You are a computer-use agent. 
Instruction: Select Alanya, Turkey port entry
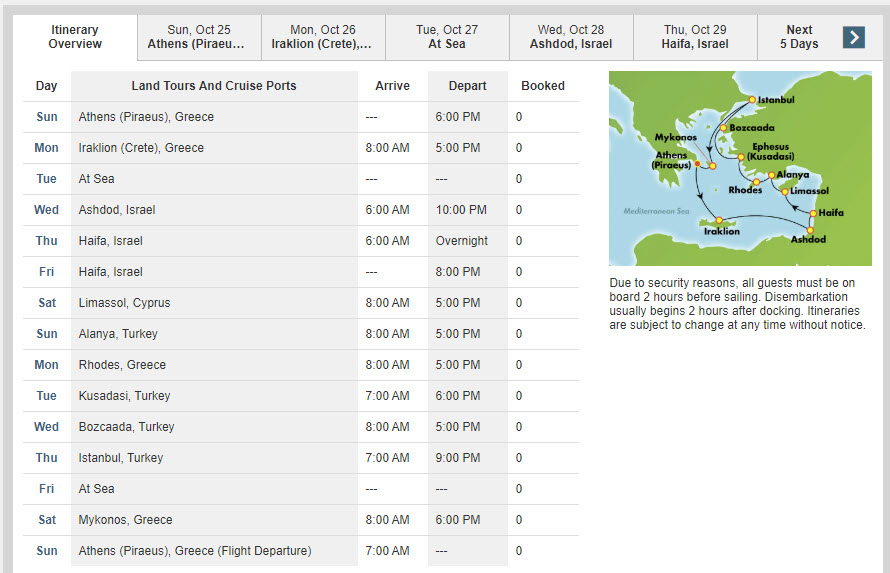pos(117,334)
